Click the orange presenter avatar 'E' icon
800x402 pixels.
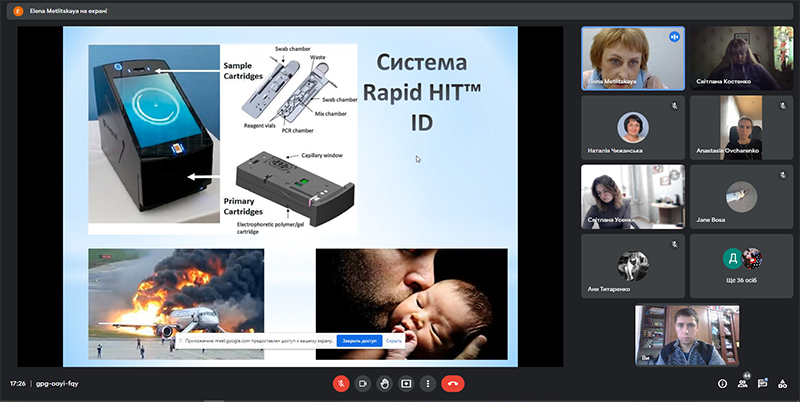18,11
